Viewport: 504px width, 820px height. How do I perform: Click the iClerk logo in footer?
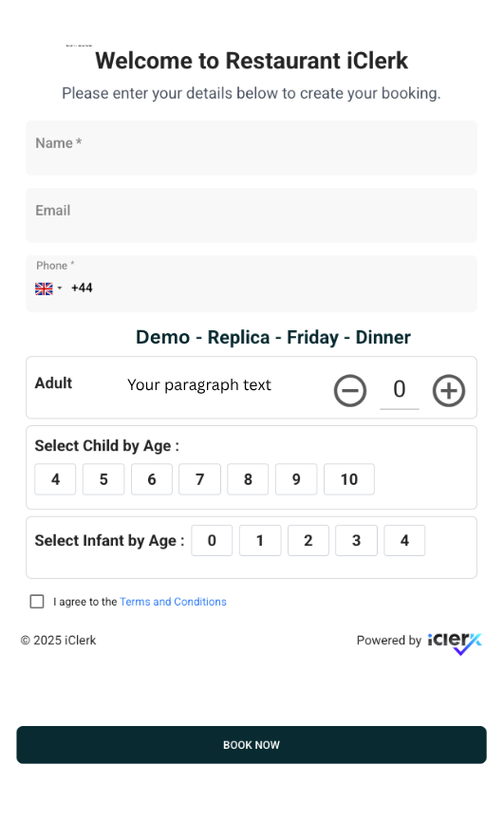(455, 643)
